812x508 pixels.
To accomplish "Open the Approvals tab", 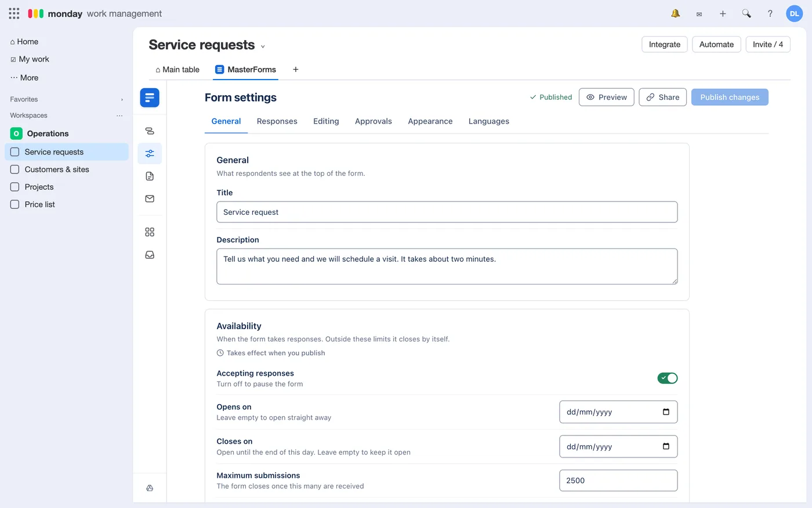I will (374, 121).
